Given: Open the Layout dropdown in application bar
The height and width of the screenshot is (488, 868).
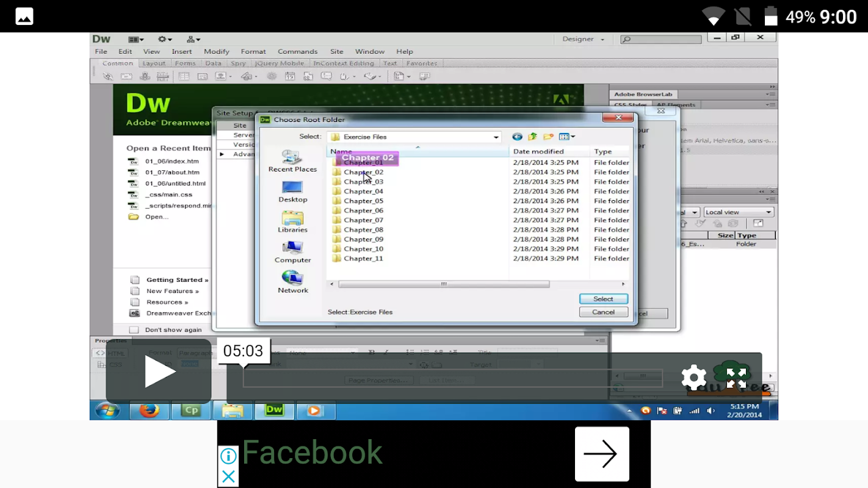Looking at the screenshot, I should click(x=136, y=39).
